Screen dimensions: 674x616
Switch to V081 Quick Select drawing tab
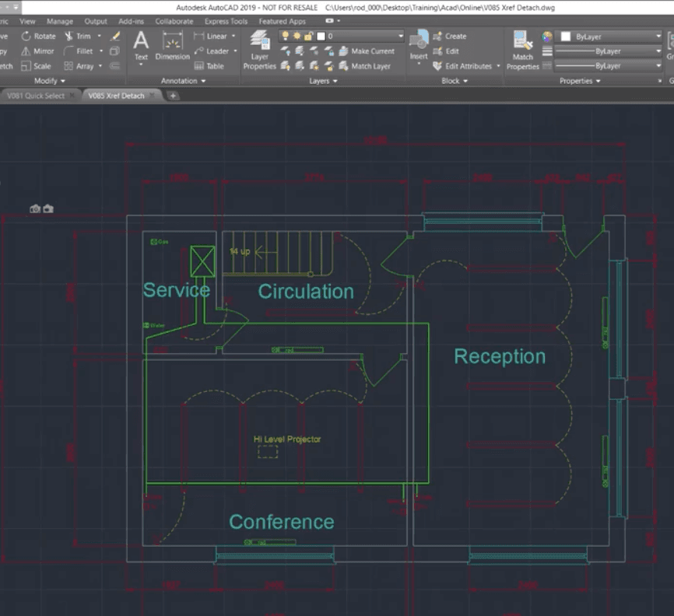36,96
